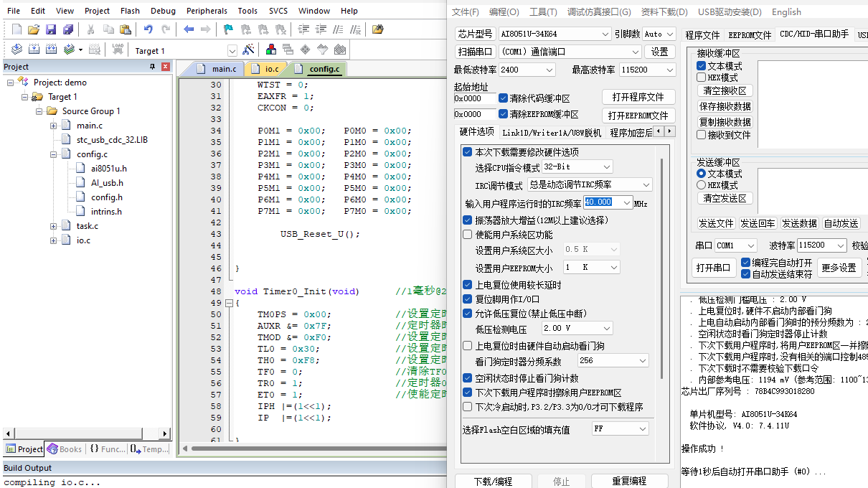Switch to io.c editor tab
868x488 pixels.
(x=266, y=69)
